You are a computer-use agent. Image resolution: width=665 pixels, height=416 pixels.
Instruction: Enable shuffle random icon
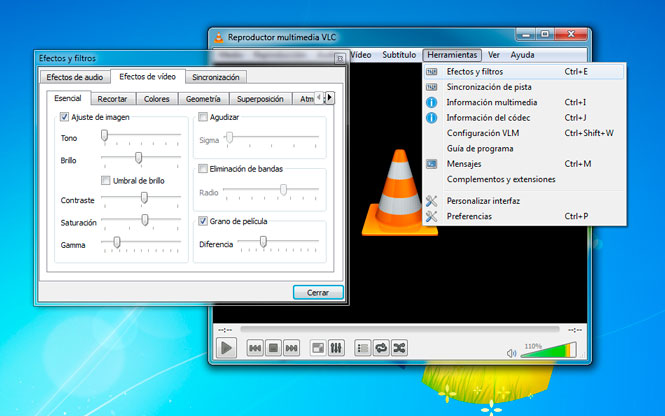399,348
